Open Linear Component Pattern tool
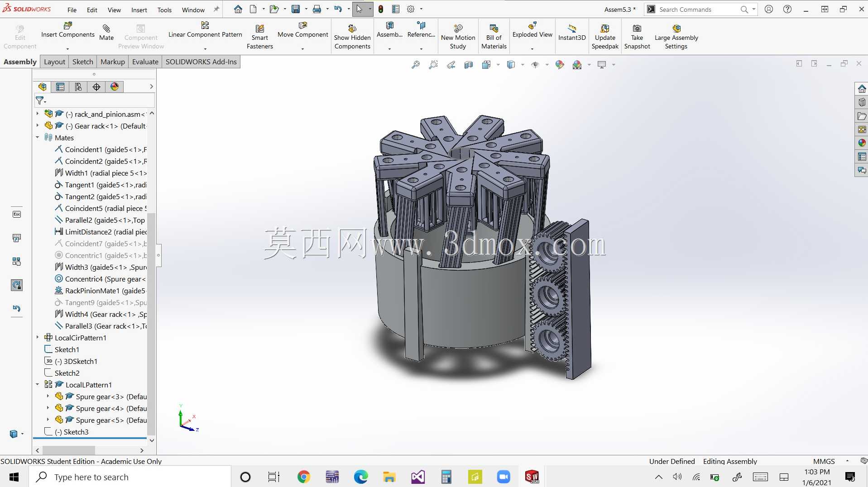868x487 pixels. point(205,30)
